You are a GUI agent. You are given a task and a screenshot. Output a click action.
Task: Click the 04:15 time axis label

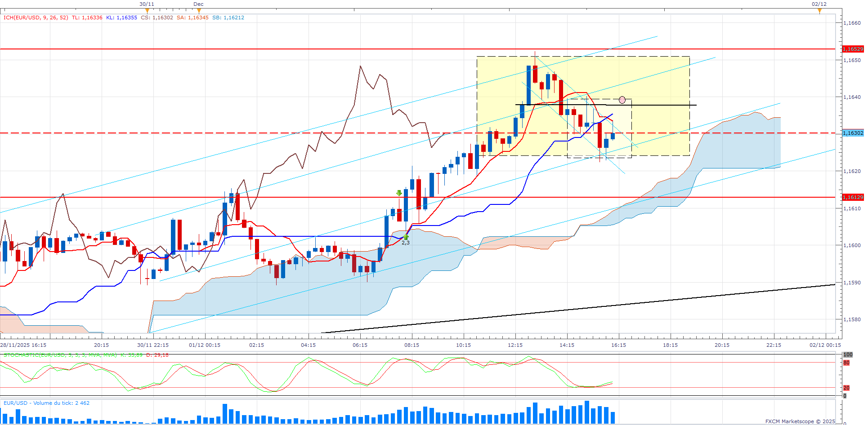308,345
